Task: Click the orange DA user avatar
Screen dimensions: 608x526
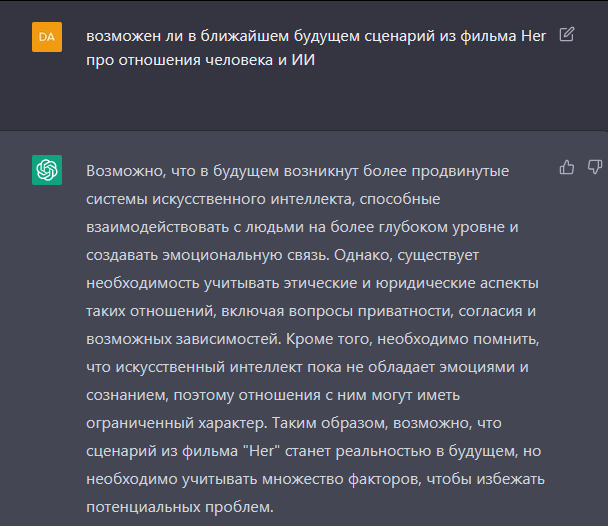Action: pyautogui.click(x=47, y=37)
